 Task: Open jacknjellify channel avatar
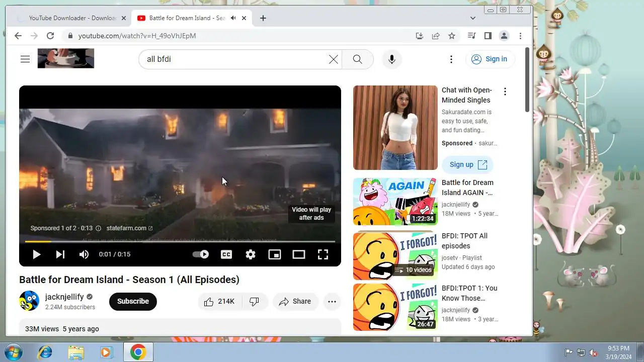point(29,301)
